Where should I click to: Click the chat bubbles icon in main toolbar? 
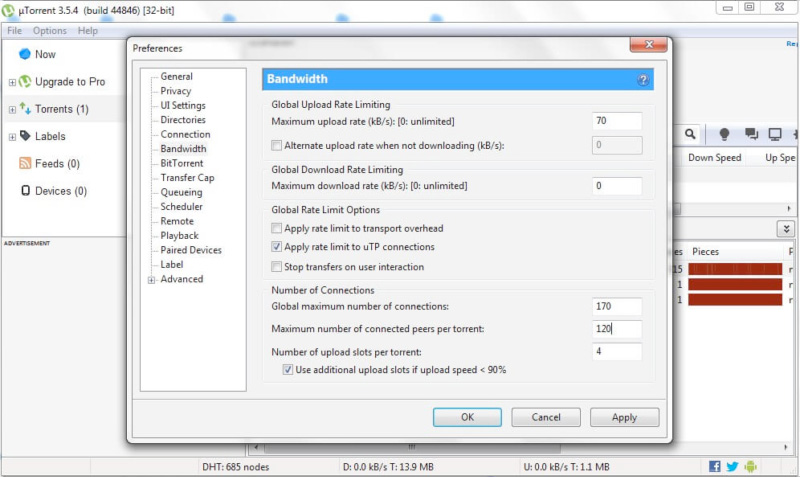click(751, 134)
